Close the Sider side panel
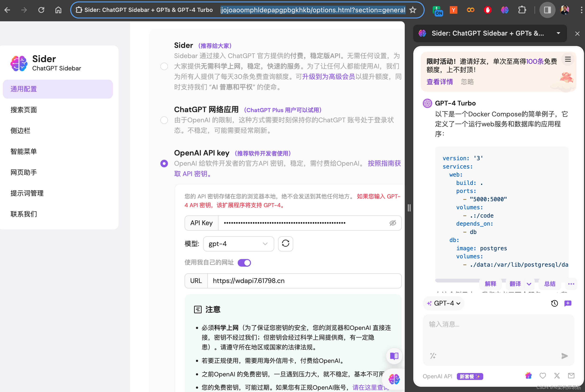The image size is (585, 392). 577,33
